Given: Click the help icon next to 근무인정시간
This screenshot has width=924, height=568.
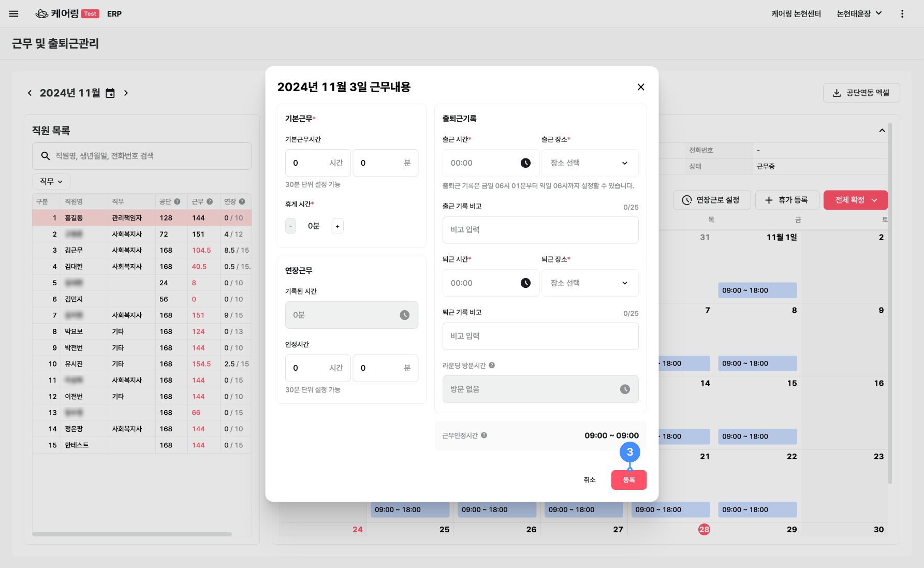Looking at the screenshot, I should click(x=484, y=435).
